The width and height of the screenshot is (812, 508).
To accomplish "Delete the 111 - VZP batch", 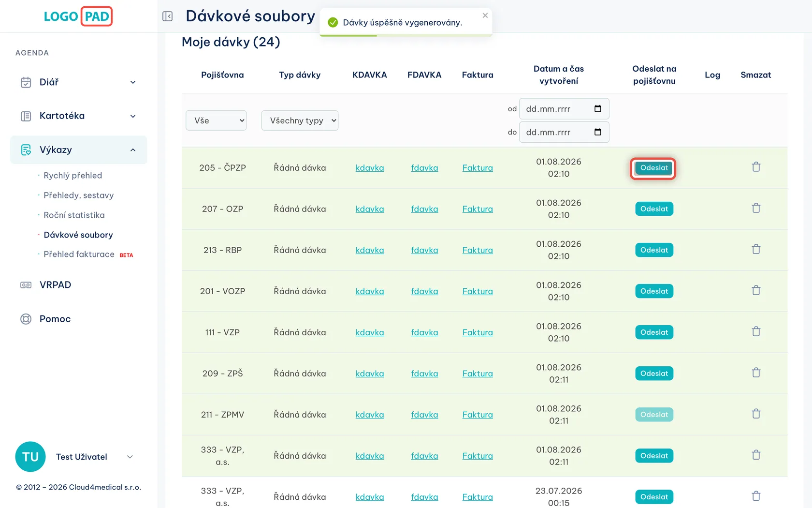I will click(x=756, y=331).
